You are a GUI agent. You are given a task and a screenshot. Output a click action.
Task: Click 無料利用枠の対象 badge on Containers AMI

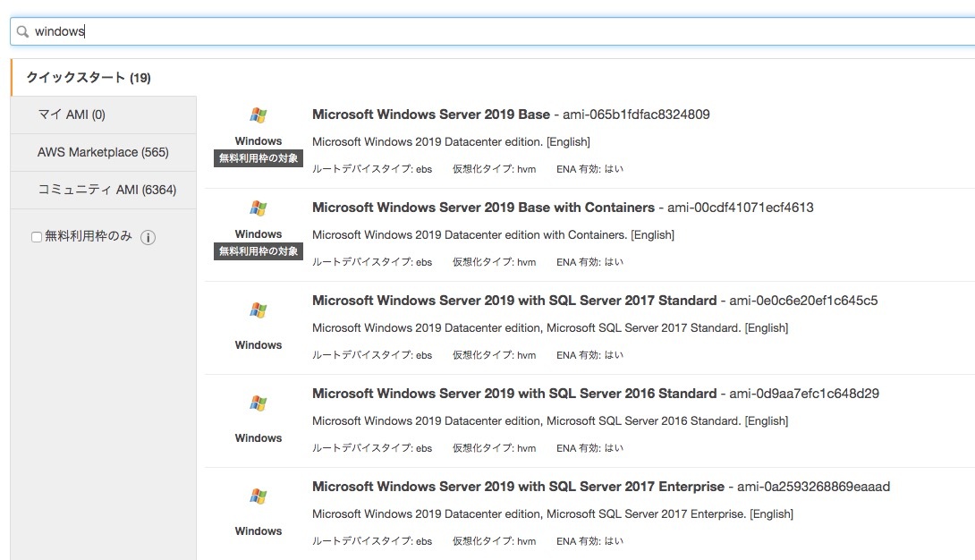(x=259, y=251)
